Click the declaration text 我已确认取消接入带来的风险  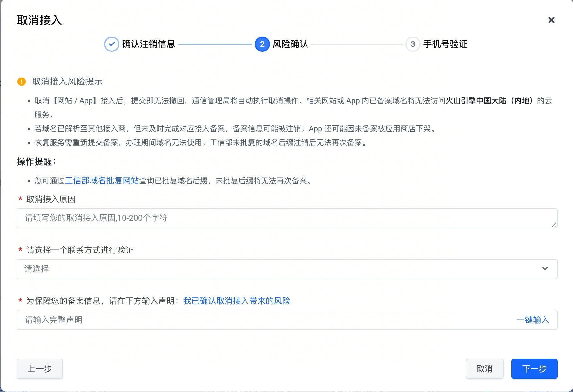click(237, 301)
